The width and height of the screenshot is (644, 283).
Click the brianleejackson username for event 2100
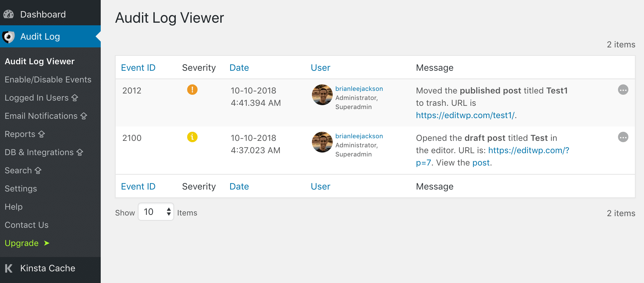(x=359, y=136)
